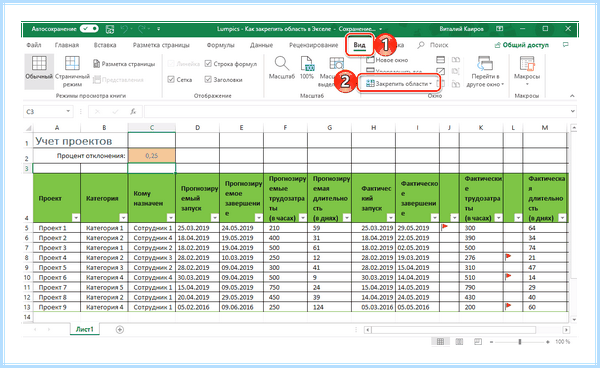Click the Масштаб magnifier icon
Screen dimensions: 600x368
coord(282,64)
